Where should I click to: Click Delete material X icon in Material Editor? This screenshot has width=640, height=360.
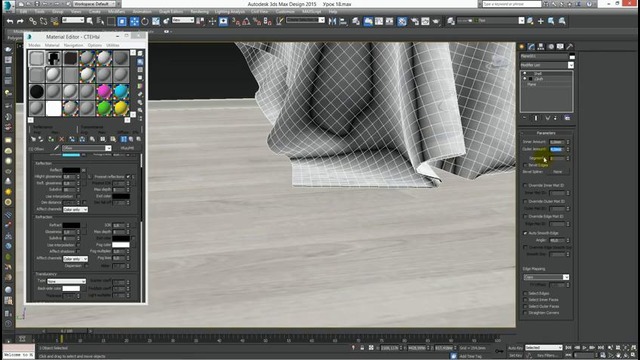click(62, 139)
